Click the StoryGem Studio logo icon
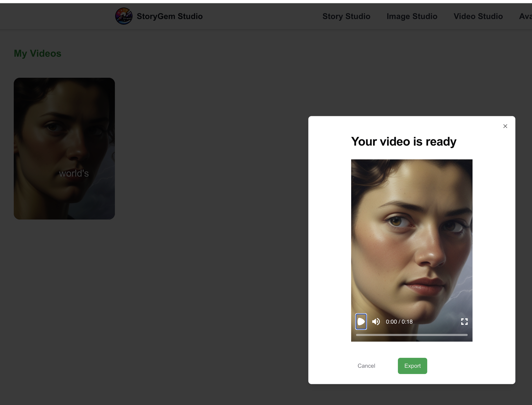The width and height of the screenshot is (532, 405). [124, 16]
